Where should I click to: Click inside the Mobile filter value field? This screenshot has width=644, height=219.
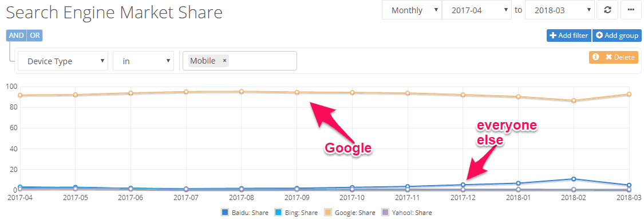(x=239, y=61)
